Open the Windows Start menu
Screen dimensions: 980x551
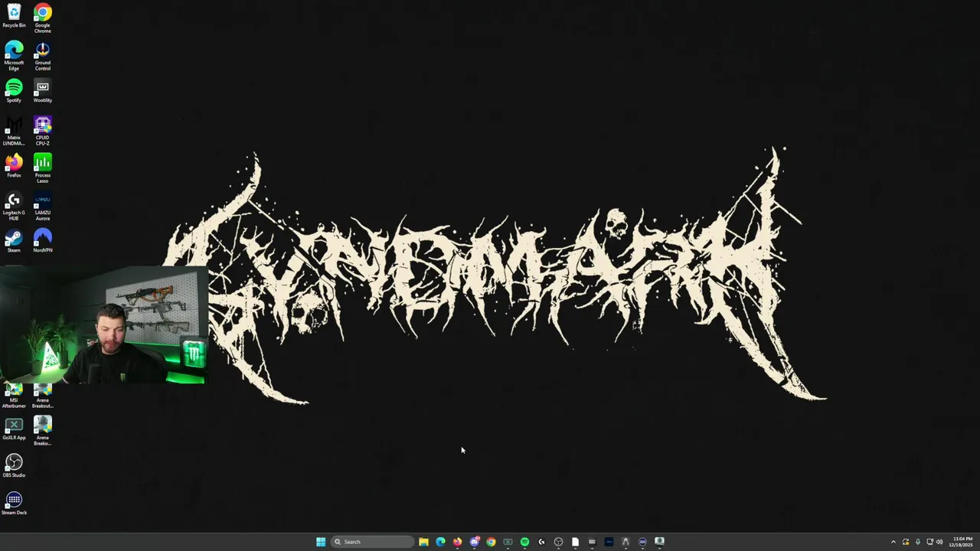[x=321, y=542]
